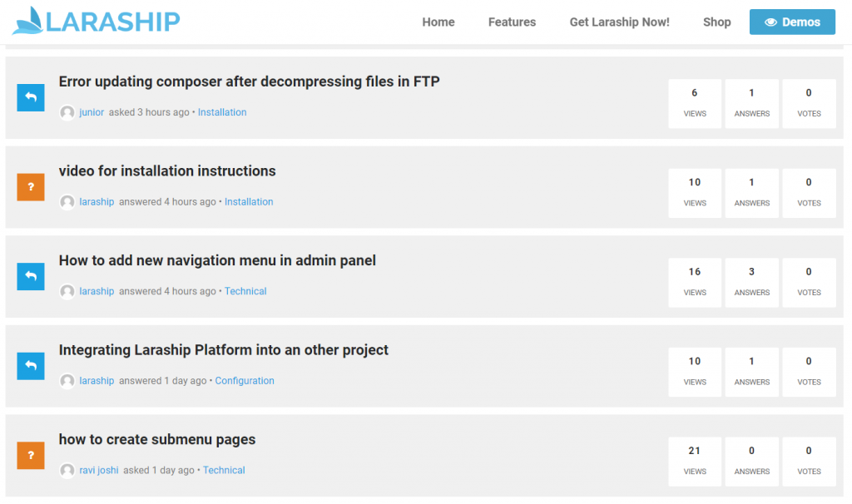Click the answered arrow icon on navigation menu question
The image size is (852, 504).
[x=30, y=276]
